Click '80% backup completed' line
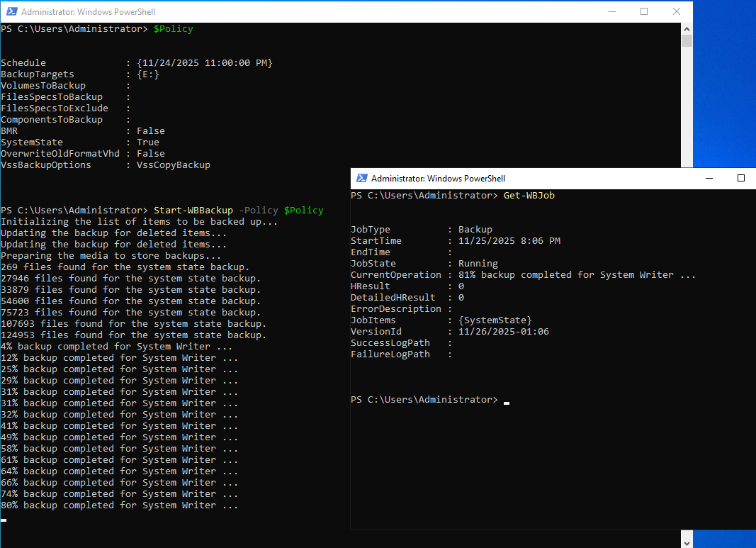This screenshot has width=756, height=548. click(119, 505)
